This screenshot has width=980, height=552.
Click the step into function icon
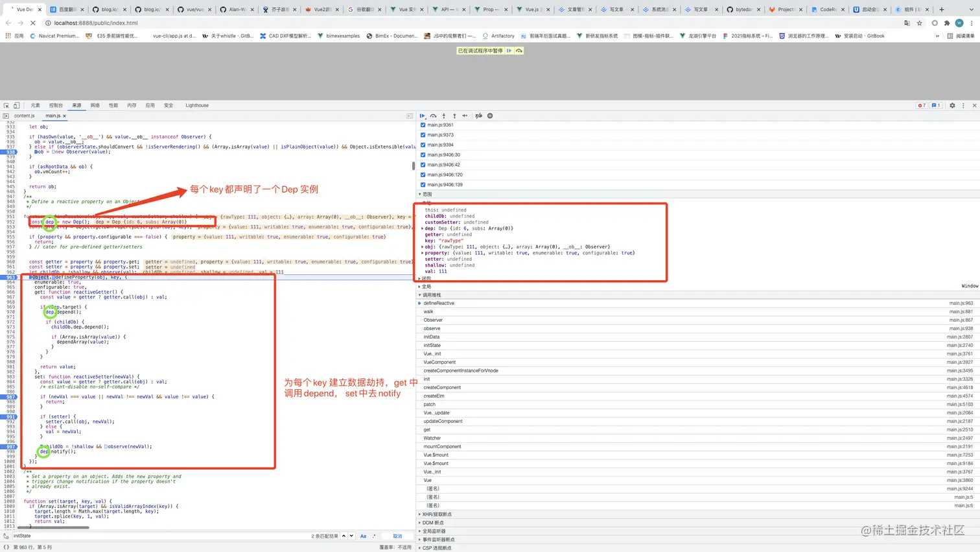pyautogui.click(x=444, y=116)
